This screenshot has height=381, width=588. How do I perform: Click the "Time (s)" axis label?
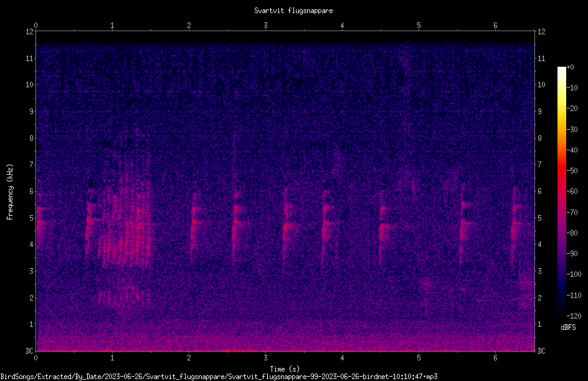coord(285,369)
